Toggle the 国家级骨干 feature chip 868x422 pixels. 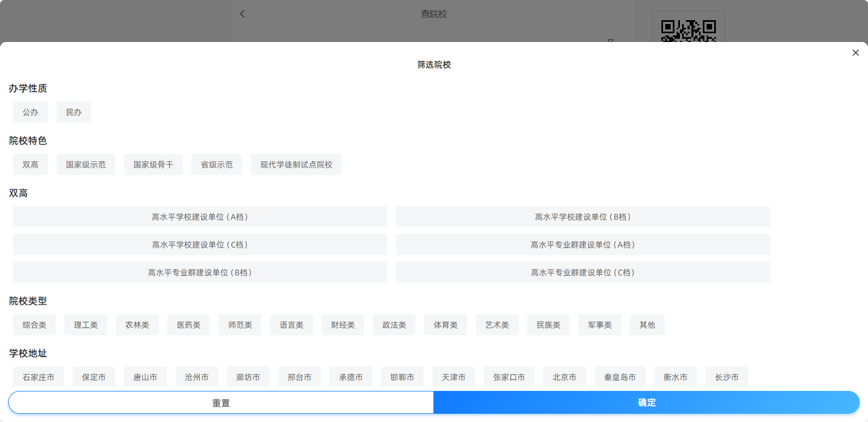[x=153, y=165]
